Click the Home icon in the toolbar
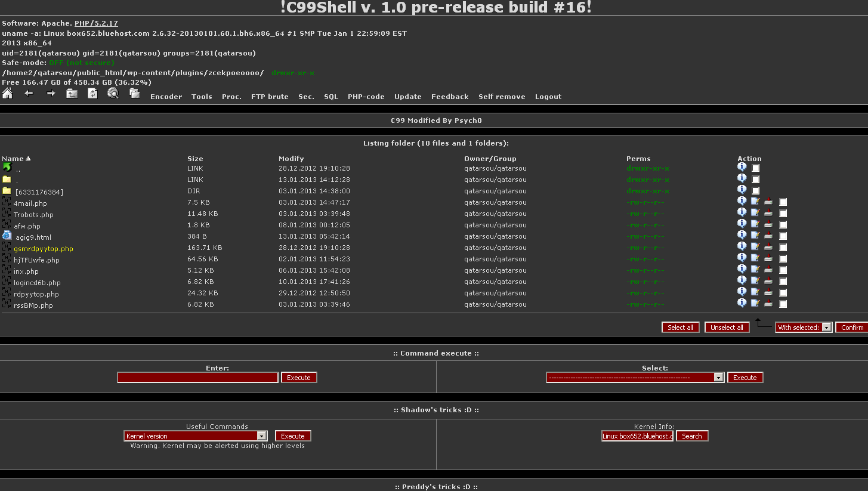Screen dimensions: 868x491 7,93
